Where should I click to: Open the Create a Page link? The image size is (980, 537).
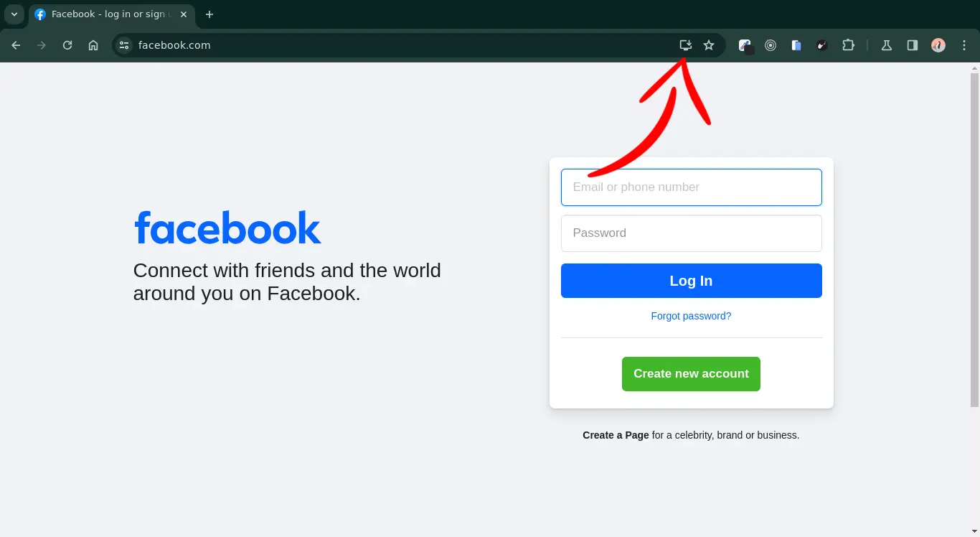pyautogui.click(x=616, y=435)
